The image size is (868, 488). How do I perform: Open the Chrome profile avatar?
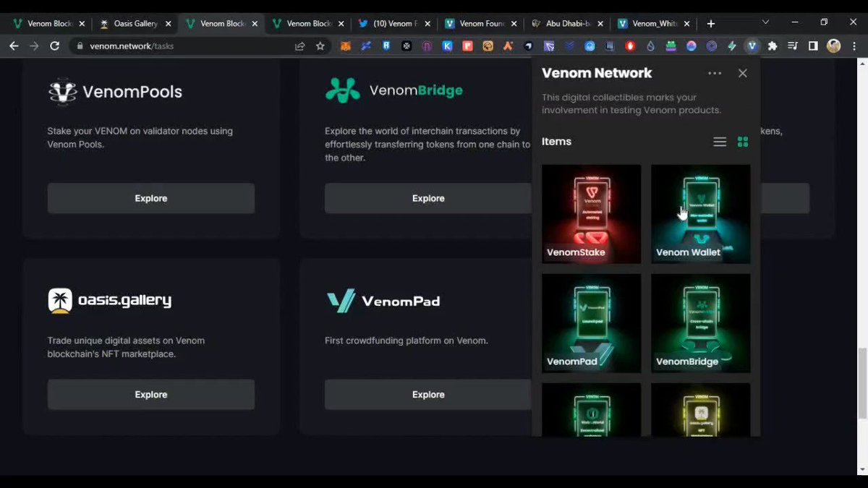833,46
